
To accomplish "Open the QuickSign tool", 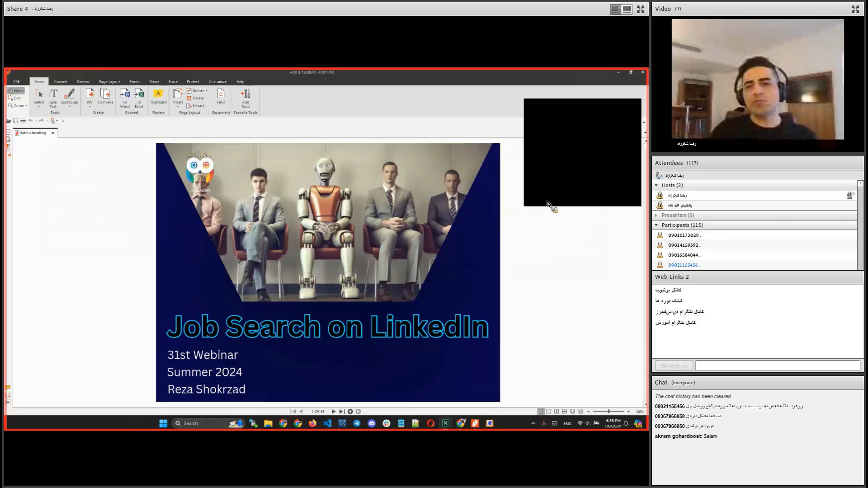I will pos(69,97).
